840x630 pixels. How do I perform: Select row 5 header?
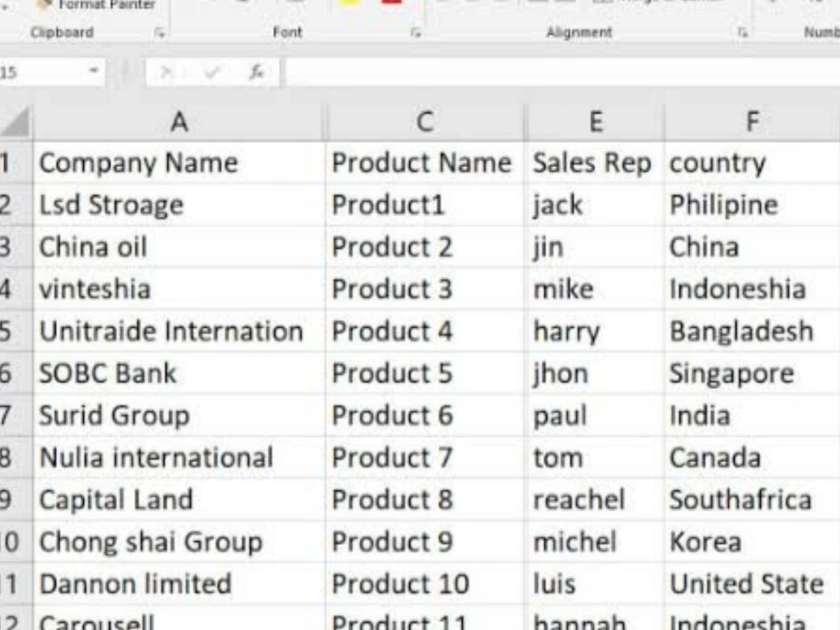(15, 331)
